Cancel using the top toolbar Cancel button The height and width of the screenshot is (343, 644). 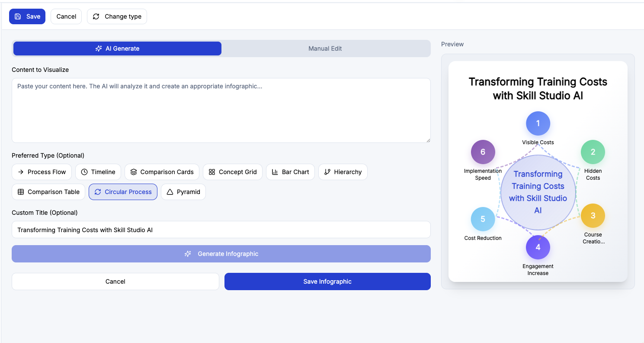point(66,16)
